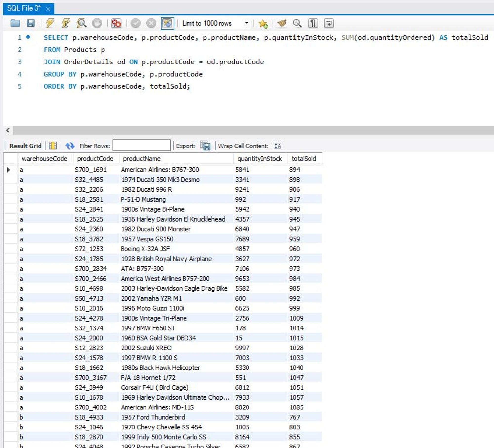Select cell 1900s Vintage Bi-Plane
This screenshot has height=448, width=494.
pos(176,209)
